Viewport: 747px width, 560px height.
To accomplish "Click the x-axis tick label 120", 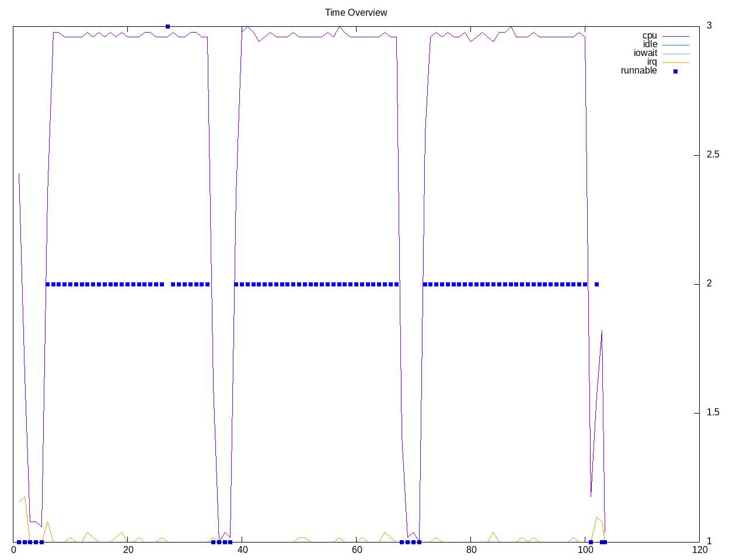I will [699, 550].
